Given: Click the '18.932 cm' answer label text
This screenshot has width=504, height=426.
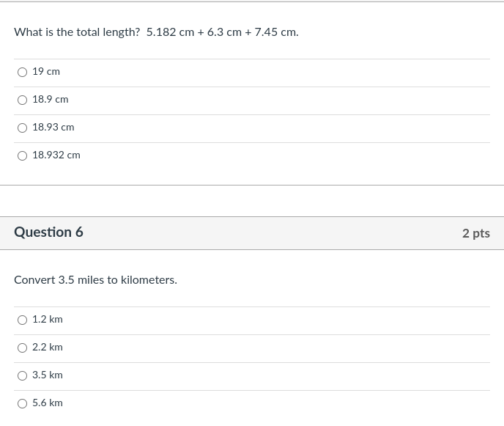Looking at the screenshot, I should tap(56, 155).
